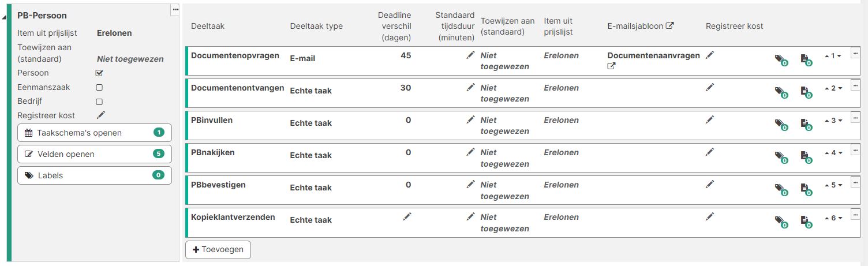Click the labels tag icon in Documentenopvragen row
868x266 pixels.
(780, 59)
